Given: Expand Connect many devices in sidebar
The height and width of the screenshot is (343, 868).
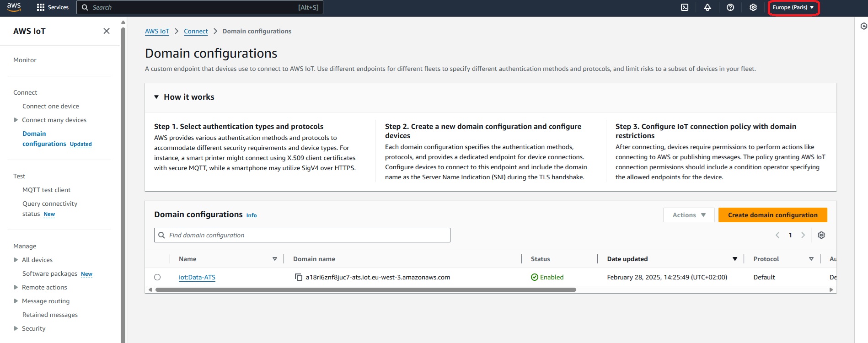Looking at the screenshot, I should (x=16, y=120).
